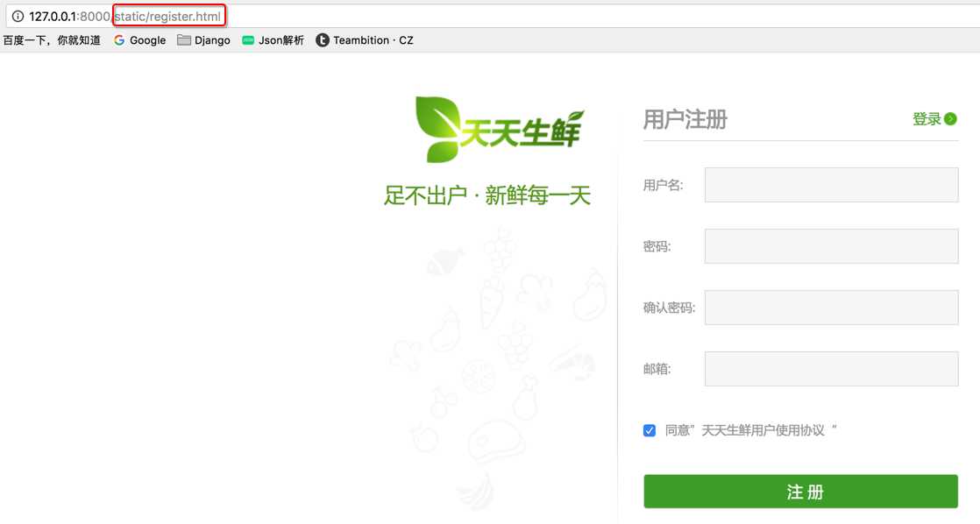980x524 pixels.
Task: Click the 邮箱 email input field
Action: [831, 368]
